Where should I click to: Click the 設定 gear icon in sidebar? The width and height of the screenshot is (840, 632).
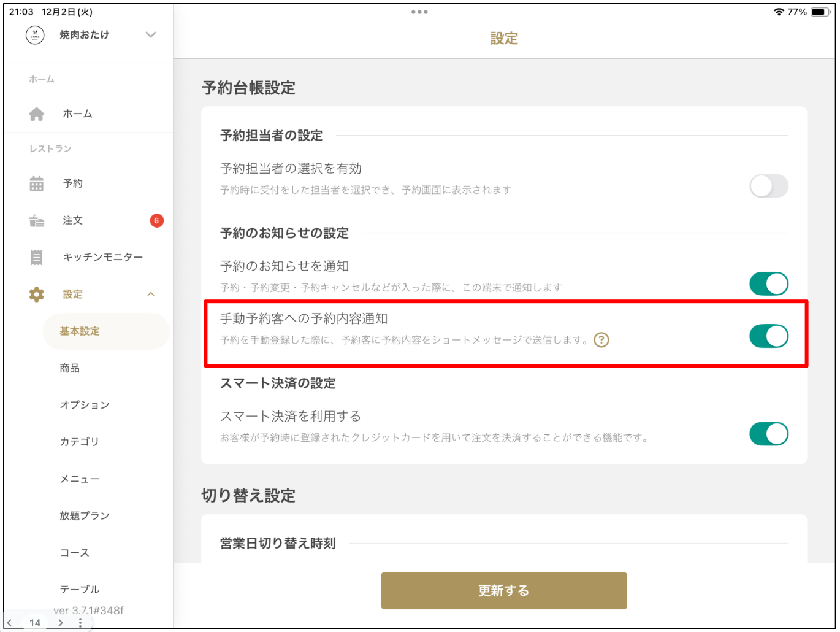click(37, 294)
